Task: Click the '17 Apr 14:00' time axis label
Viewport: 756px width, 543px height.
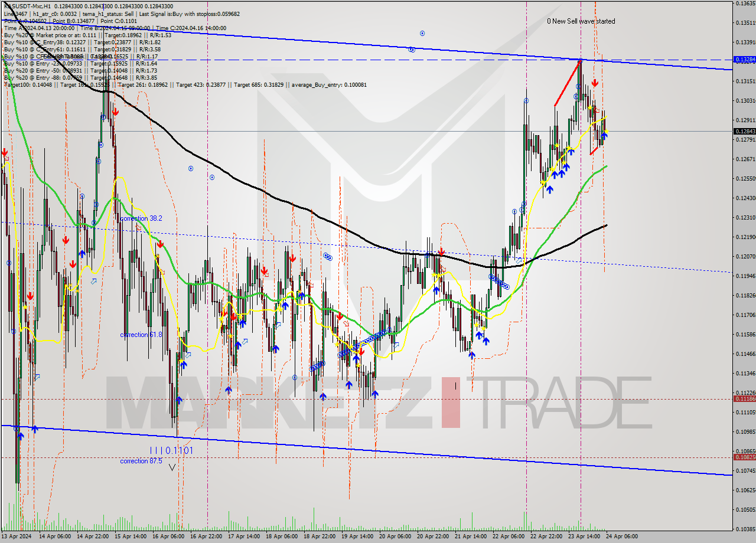Action: pos(244,537)
